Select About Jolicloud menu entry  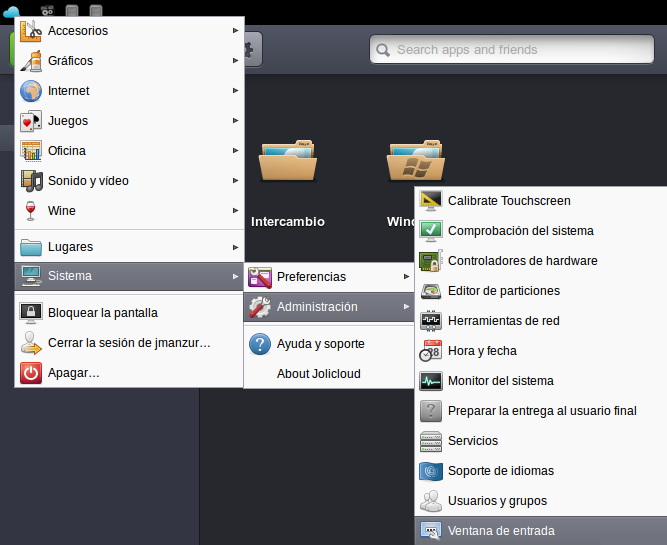329,374
